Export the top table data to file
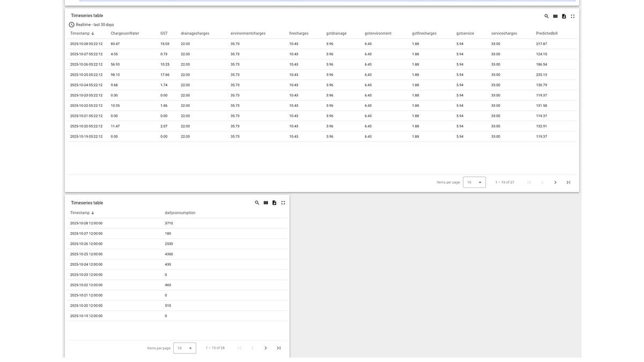Image resolution: width=644 pixels, height=362 pixels. [x=563, y=15]
